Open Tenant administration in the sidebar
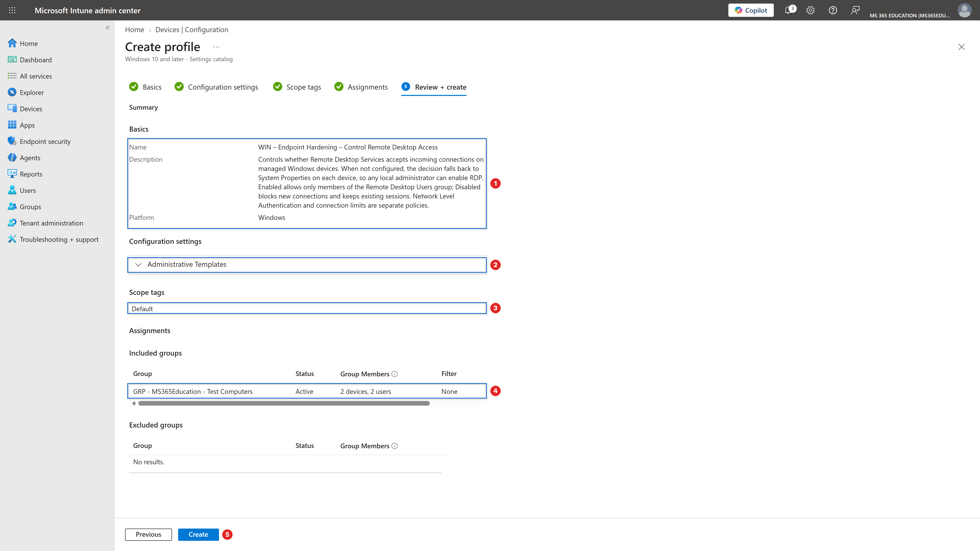The image size is (980, 551). tap(51, 223)
